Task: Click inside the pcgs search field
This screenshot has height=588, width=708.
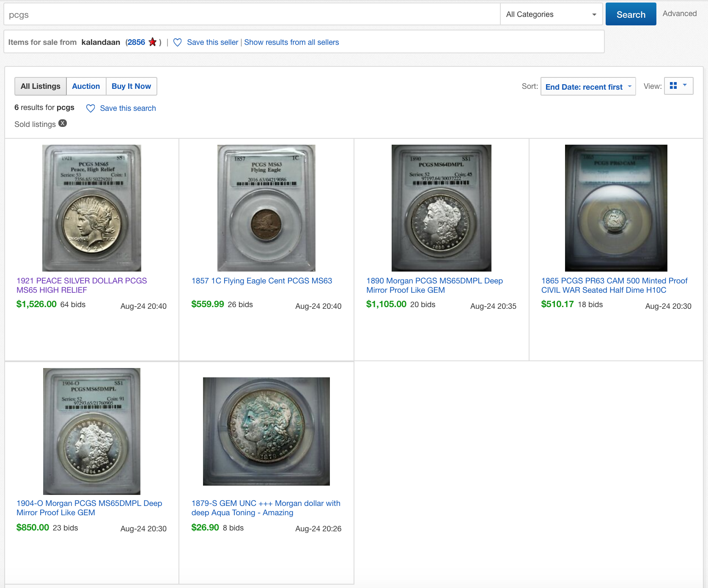Action: click(x=252, y=14)
